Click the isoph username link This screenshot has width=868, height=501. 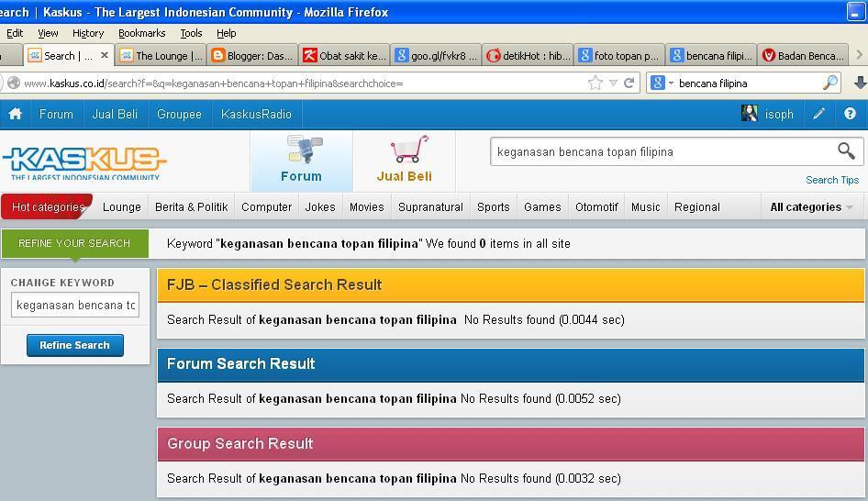click(x=779, y=114)
